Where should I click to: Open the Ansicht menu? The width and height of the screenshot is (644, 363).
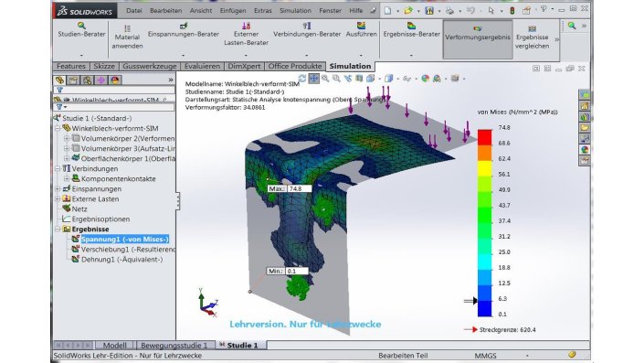[x=201, y=11]
